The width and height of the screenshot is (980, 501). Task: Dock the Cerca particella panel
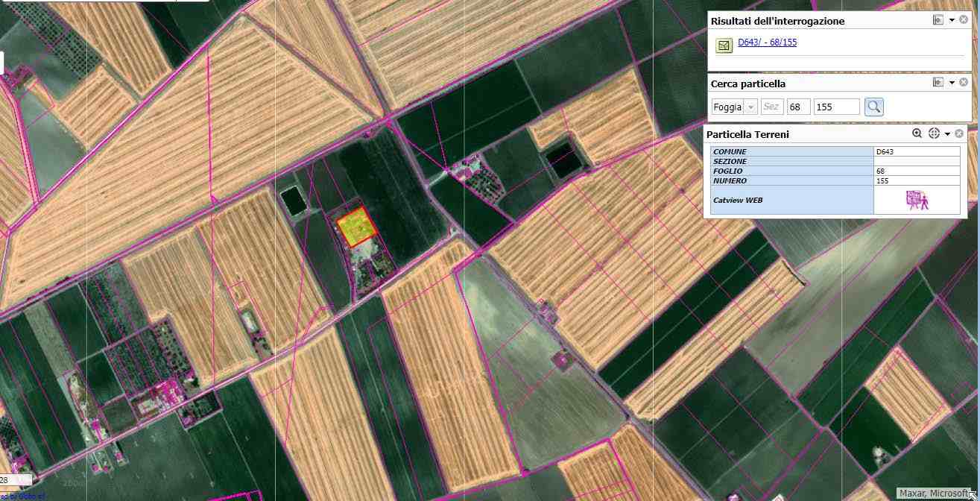pyautogui.click(x=938, y=83)
